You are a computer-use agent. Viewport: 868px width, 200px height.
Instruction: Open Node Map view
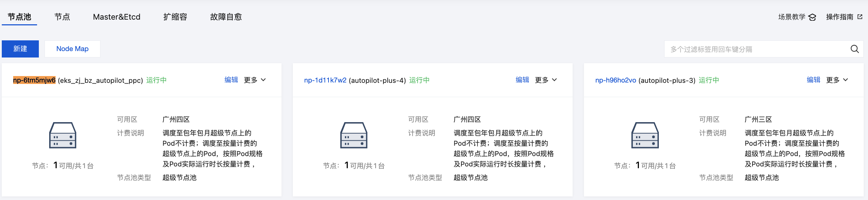pyautogui.click(x=72, y=49)
